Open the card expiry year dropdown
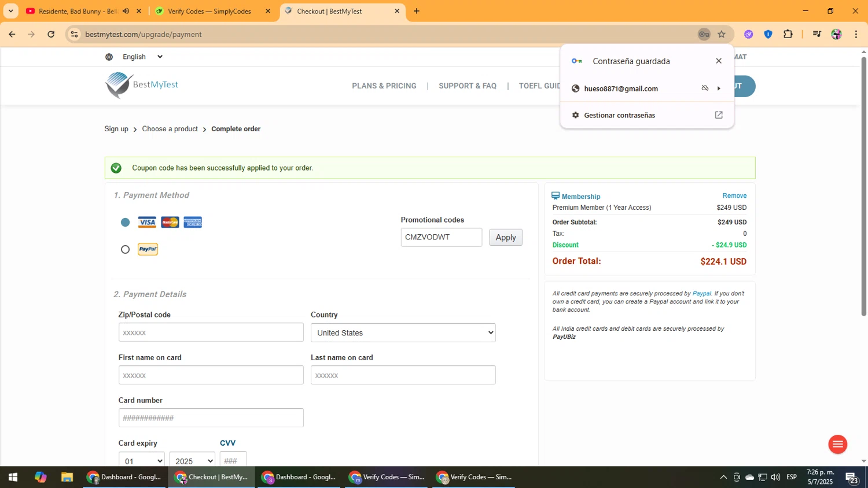868x488 pixels. point(193,460)
